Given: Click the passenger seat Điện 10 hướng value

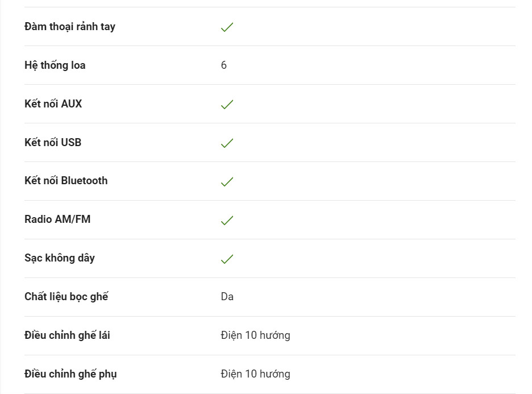Looking at the screenshot, I should (255, 374).
